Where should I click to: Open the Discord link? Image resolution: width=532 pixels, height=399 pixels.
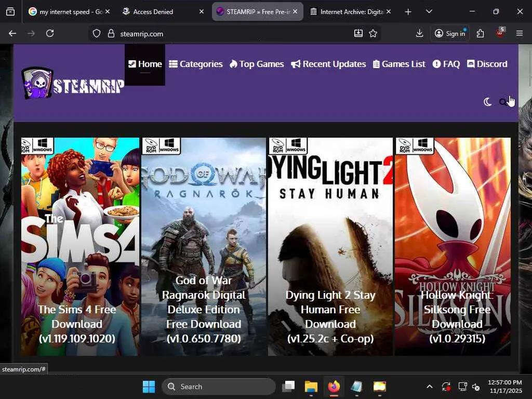pos(487,64)
